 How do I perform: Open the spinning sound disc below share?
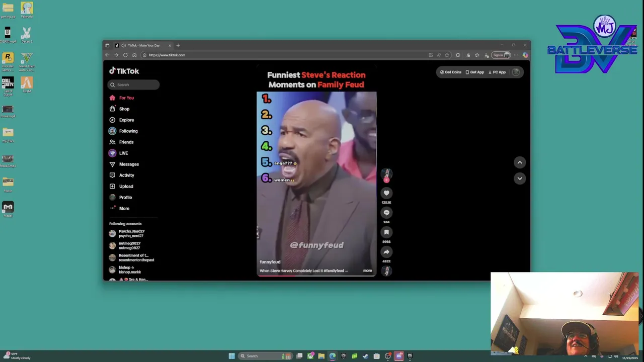click(386, 271)
